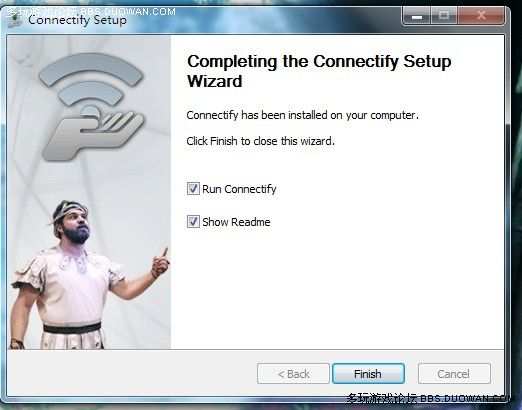Close the Connectify Setup window
Screen dimensions: 522x410
[x=481, y=16]
